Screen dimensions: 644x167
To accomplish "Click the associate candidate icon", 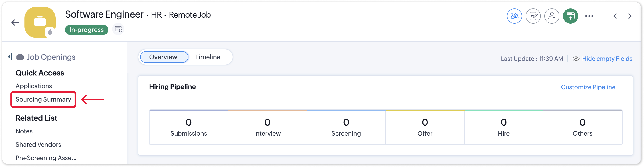I will [552, 16].
